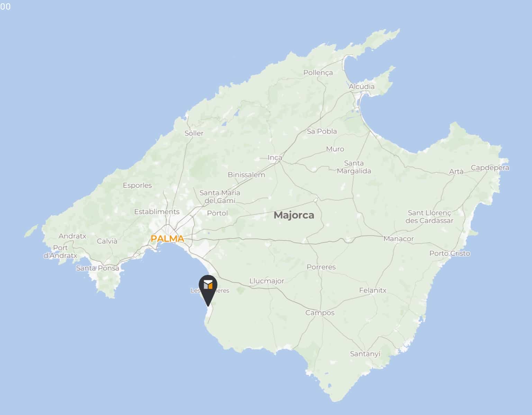
Task: Select the Campos town label
Action: coord(320,313)
